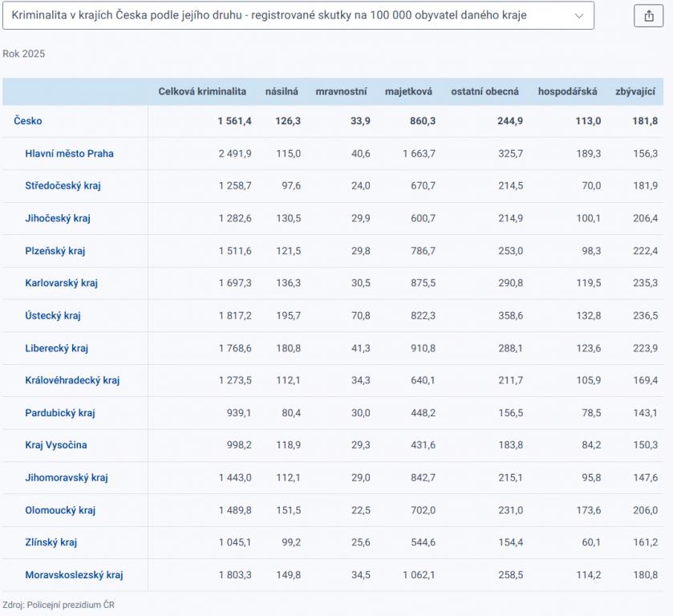Select the Česko row label
673x616 pixels.
coord(28,120)
